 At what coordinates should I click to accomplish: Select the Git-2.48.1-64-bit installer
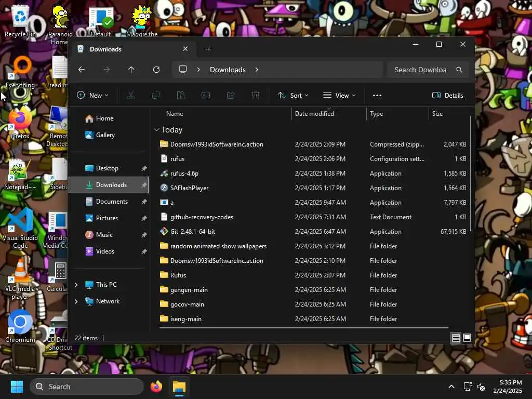[x=313, y=232]
